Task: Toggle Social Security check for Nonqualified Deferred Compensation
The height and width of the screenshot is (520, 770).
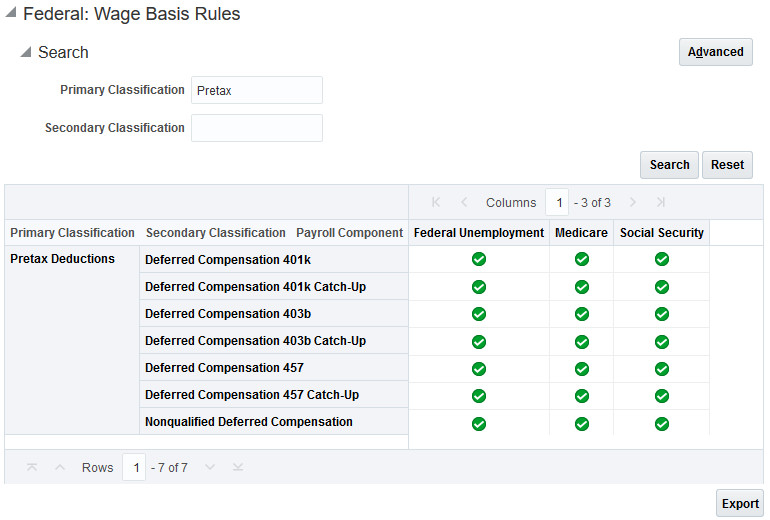Action: [x=662, y=423]
